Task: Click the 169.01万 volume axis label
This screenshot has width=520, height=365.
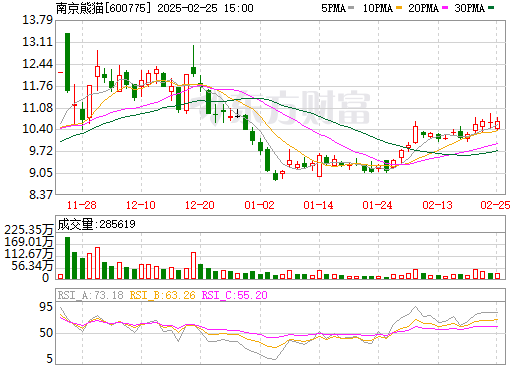Action: tap(29, 242)
